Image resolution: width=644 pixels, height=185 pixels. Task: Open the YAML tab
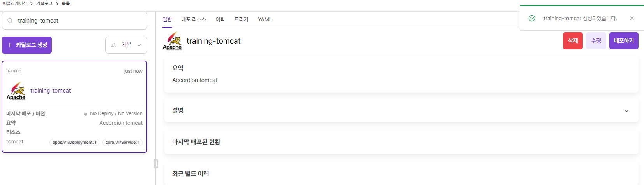pos(265,19)
